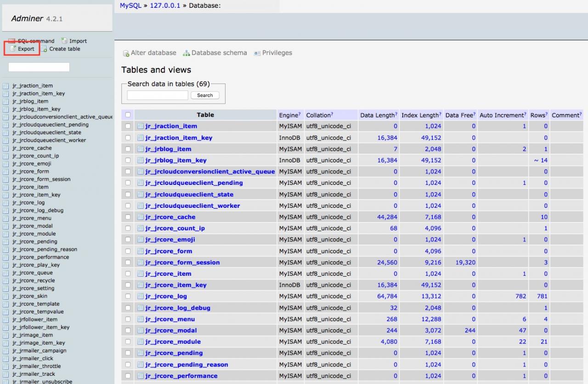Toggle the select-all checkbox in the table header
The height and width of the screenshot is (384, 588).
(128, 115)
